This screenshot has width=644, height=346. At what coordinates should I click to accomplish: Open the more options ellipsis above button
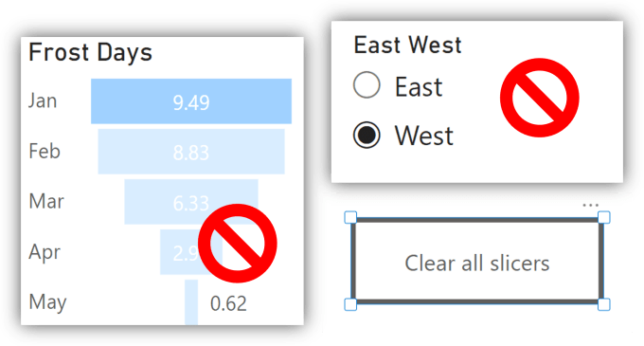click(x=590, y=205)
